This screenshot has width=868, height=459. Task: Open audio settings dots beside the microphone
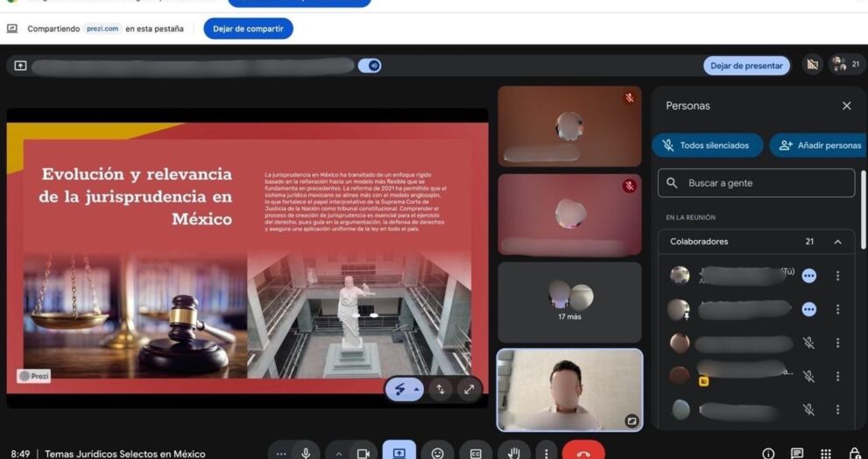(x=281, y=454)
